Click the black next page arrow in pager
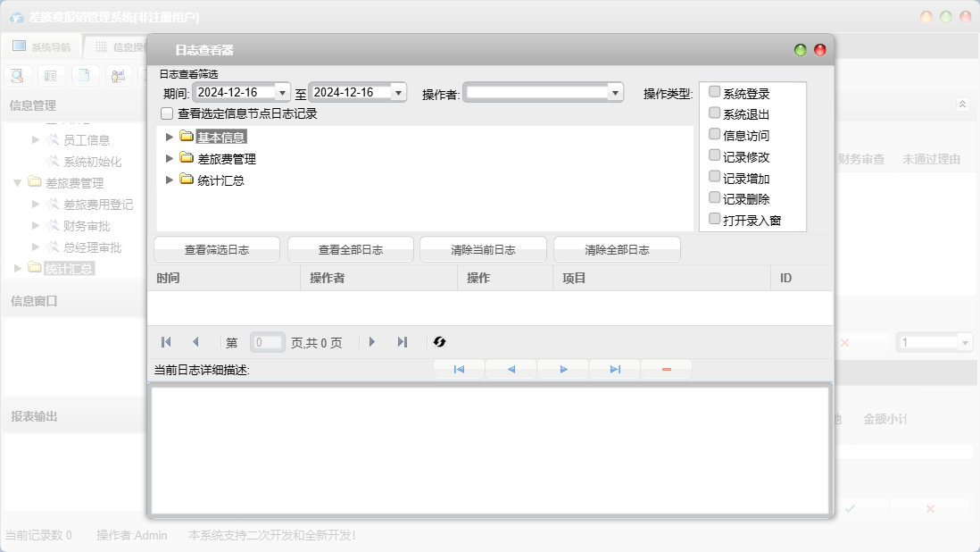This screenshot has width=980, height=552. [372, 342]
